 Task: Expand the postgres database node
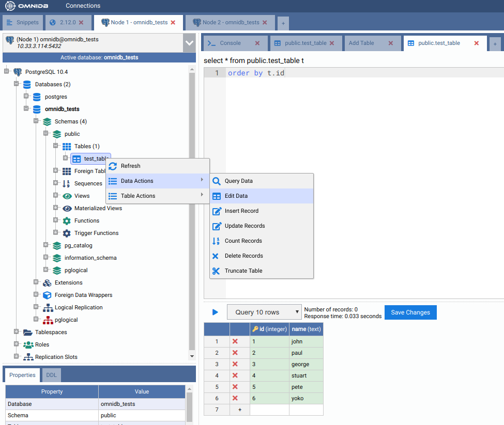[x=26, y=97]
